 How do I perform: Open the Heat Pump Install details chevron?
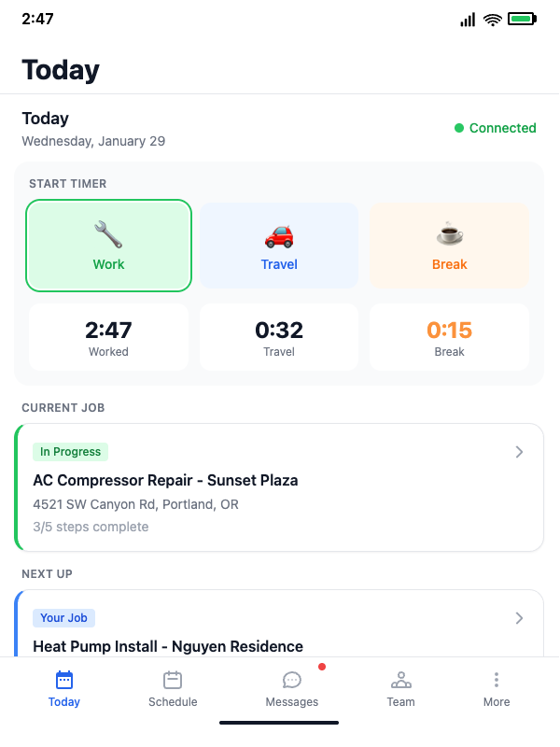[x=519, y=618]
